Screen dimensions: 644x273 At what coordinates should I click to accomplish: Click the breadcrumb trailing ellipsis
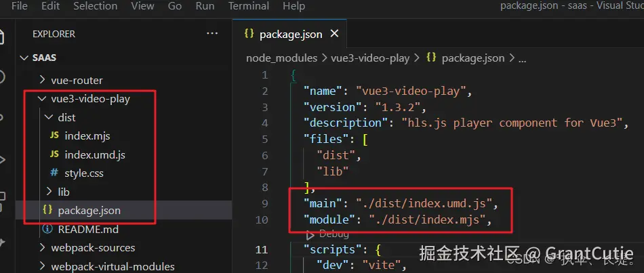tap(522, 60)
